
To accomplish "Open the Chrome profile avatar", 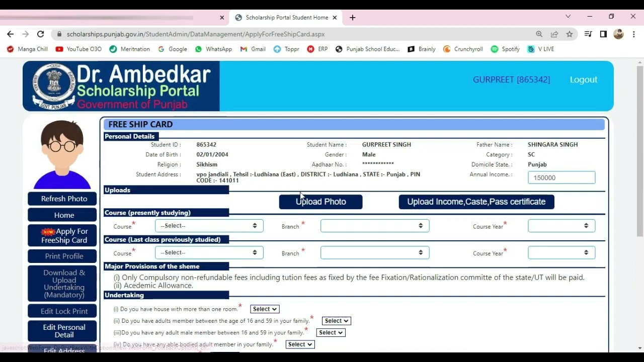I will click(x=619, y=34).
